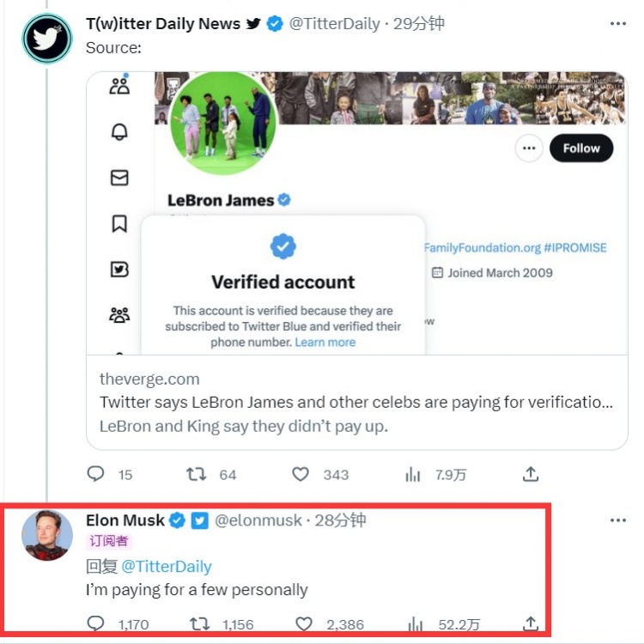Share the TitterDaily tweet

(x=531, y=474)
